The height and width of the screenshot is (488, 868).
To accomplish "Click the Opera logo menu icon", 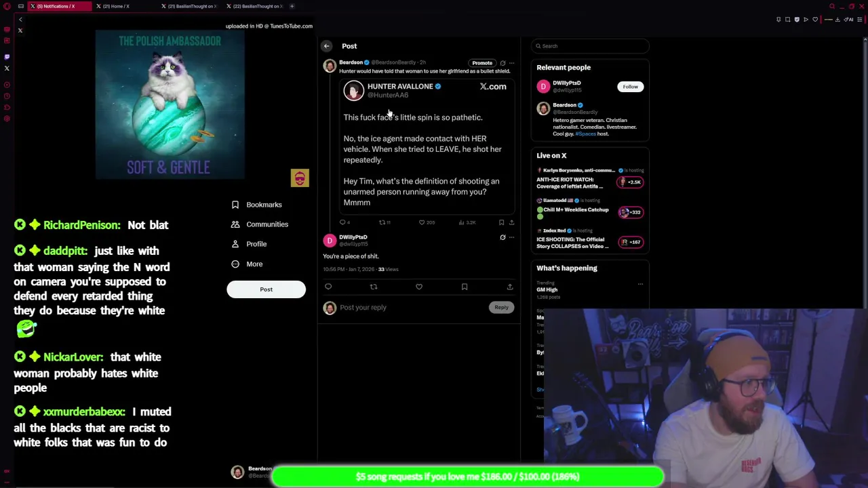I will 7,6.
